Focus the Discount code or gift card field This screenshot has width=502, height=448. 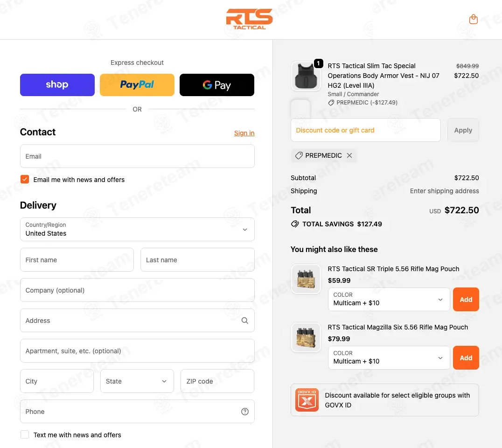(366, 130)
